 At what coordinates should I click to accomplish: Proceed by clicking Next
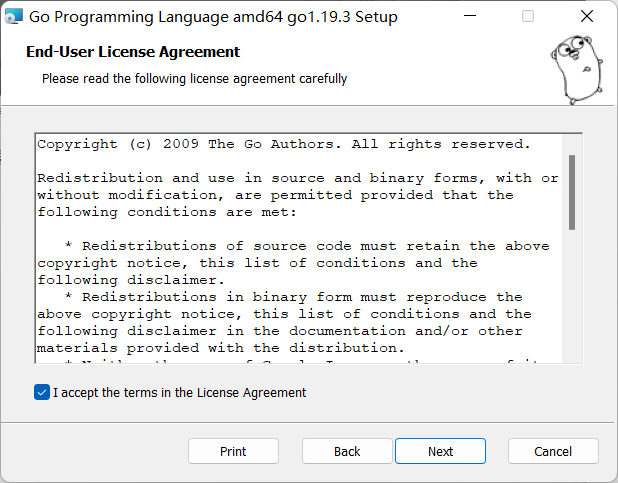click(441, 451)
